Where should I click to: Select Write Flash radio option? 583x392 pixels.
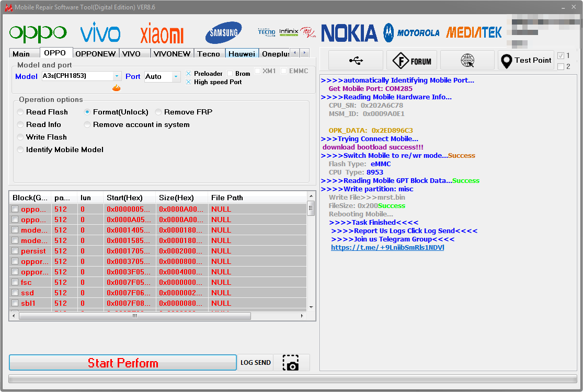tap(42, 137)
